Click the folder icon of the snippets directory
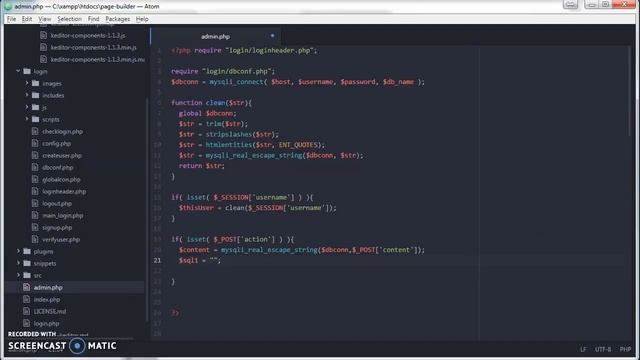Image resolution: width=640 pixels, height=360 pixels. [27, 263]
